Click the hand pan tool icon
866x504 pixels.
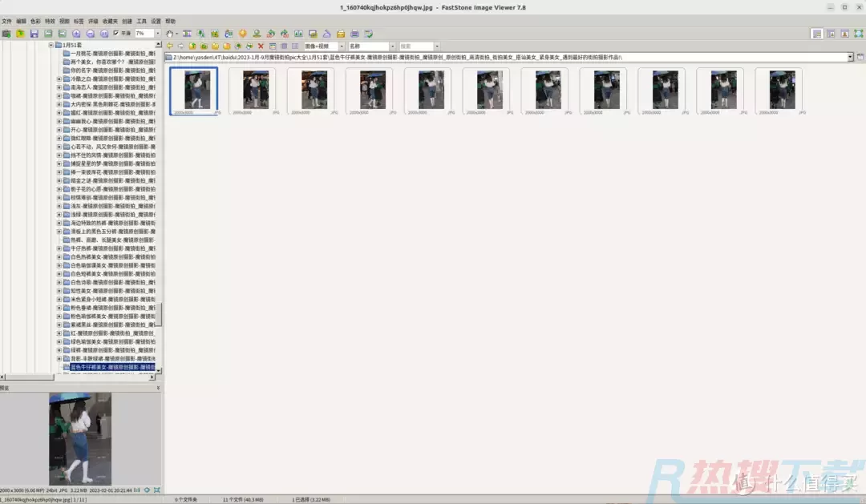(169, 34)
